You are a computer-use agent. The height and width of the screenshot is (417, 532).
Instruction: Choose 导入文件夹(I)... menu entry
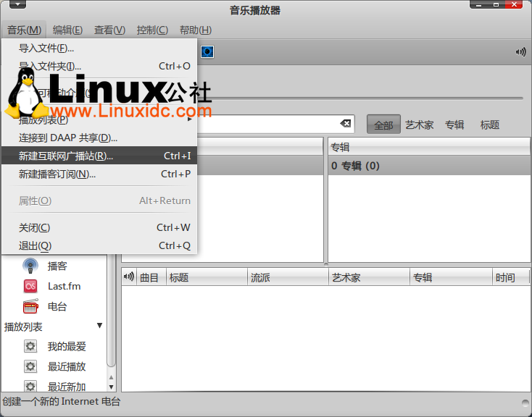pyautogui.click(x=99, y=66)
